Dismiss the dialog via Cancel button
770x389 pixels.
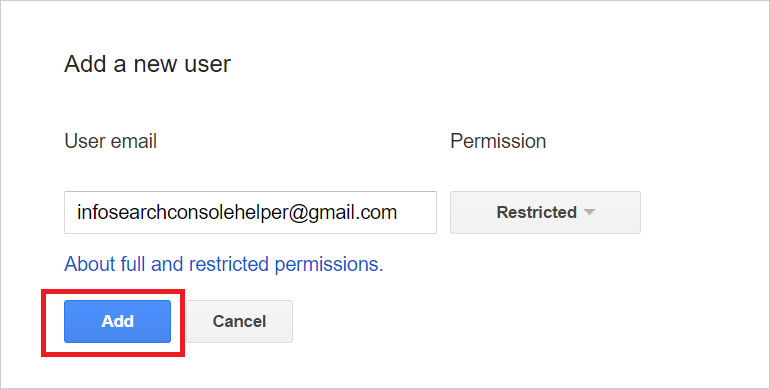(239, 321)
